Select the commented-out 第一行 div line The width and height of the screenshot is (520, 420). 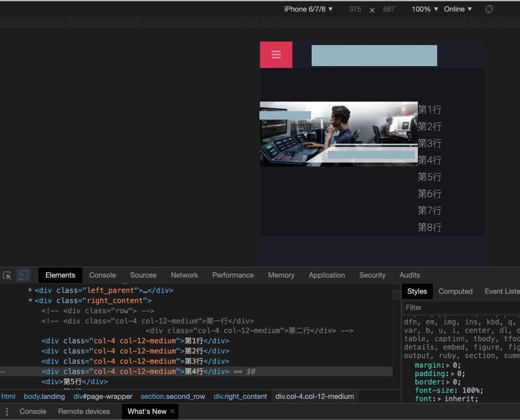(x=148, y=321)
